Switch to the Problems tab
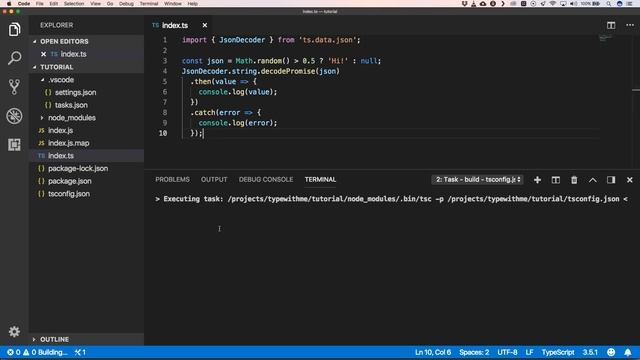Screen dimensions: 640x360 (x=172, y=180)
